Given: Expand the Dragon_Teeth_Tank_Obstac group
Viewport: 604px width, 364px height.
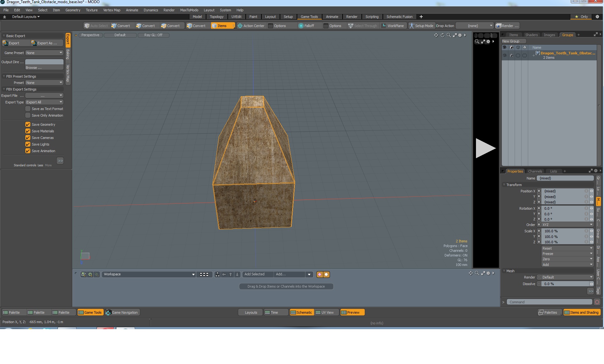Looking at the screenshot, I should [534, 55].
